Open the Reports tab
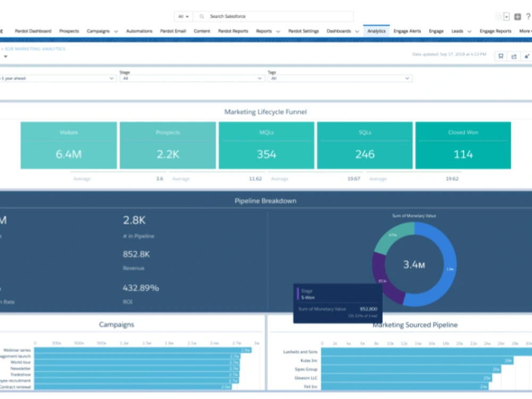The width and height of the screenshot is (532, 399). point(264,31)
